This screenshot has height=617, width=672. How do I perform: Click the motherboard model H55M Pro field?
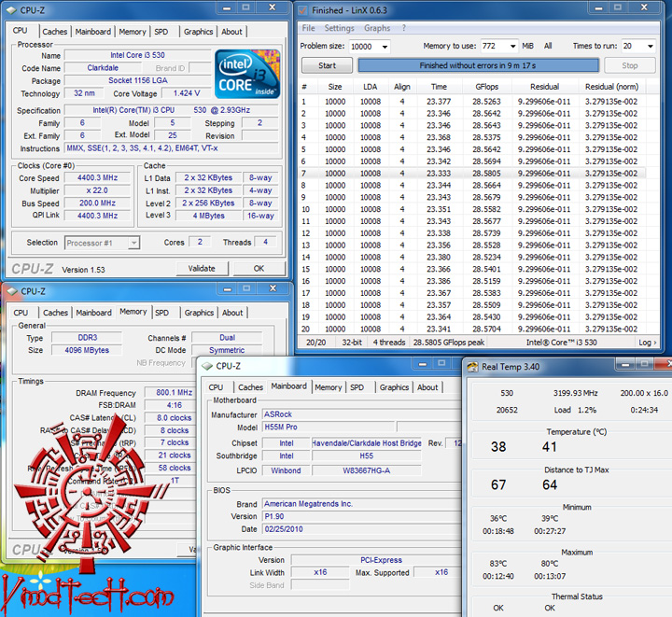point(329,428)
